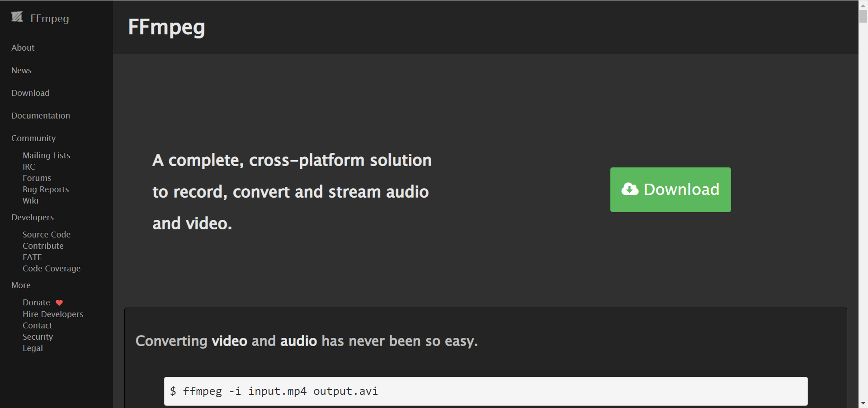Open Download in the sidebar menu
This screenshot has width=868, height=408.
point(30,93)
